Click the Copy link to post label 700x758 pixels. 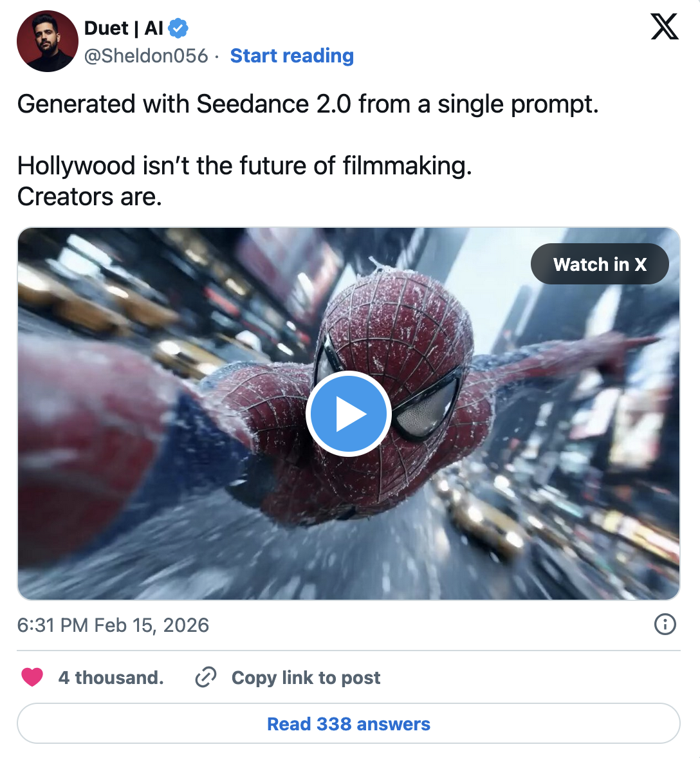coord(306,677)
